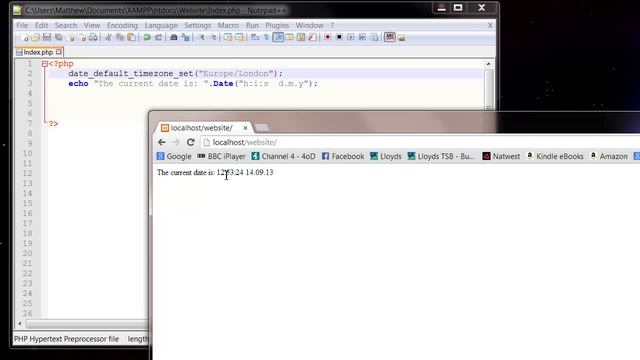640x360 pixels.
Task: Click the editor vertical scrollbar up arrow
Action: point(488,64)
